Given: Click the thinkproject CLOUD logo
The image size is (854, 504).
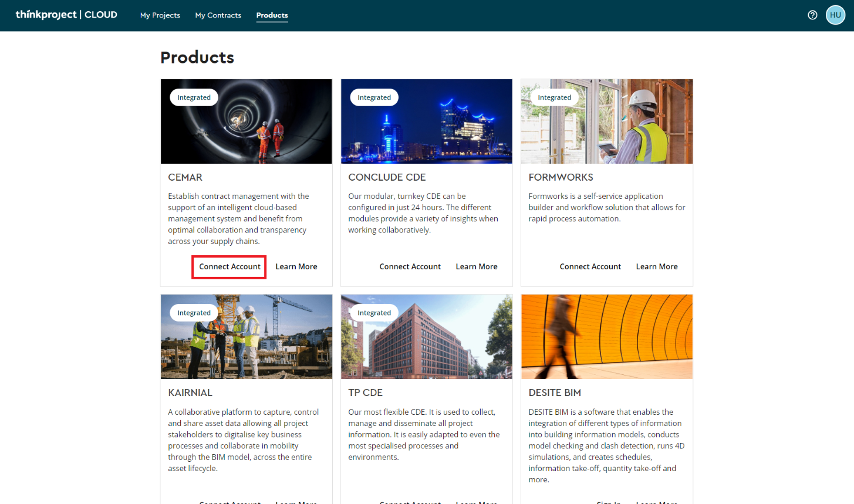Looking at the screenshot, I should point(66,15).
